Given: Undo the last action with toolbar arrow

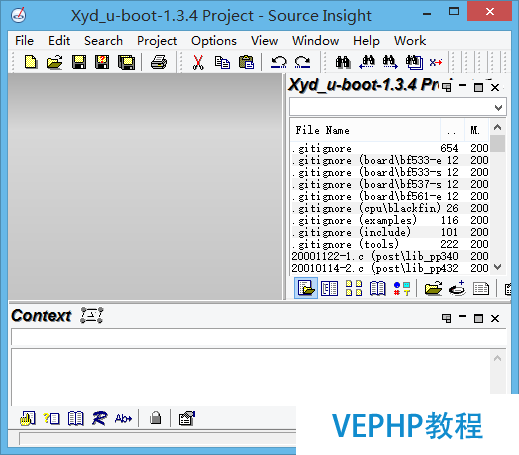Looking at the screenshot, I should pyautogui.click(x=279, y=62).
